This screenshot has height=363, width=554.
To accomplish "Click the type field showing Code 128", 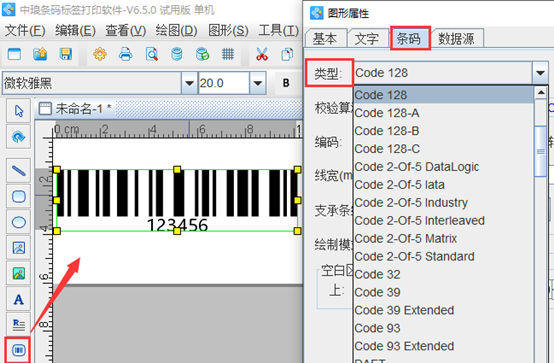I will tap(443, 73).
